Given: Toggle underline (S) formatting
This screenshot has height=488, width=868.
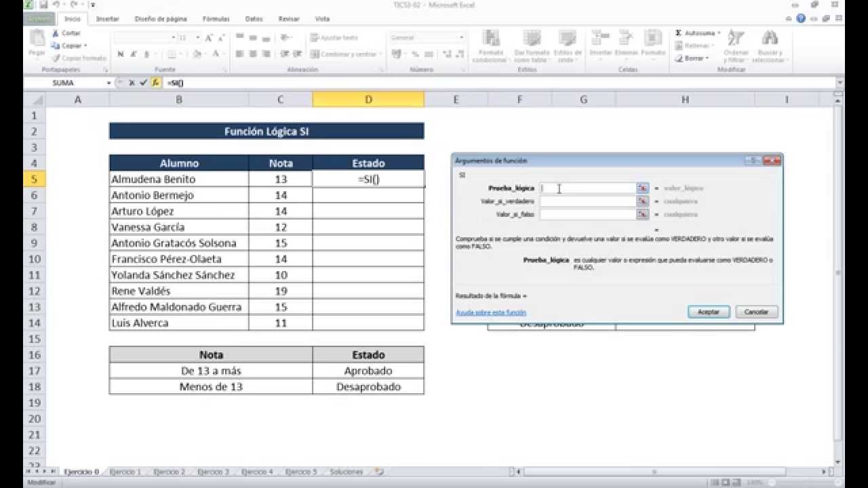Looking at the screenshot, I should 147,54.
